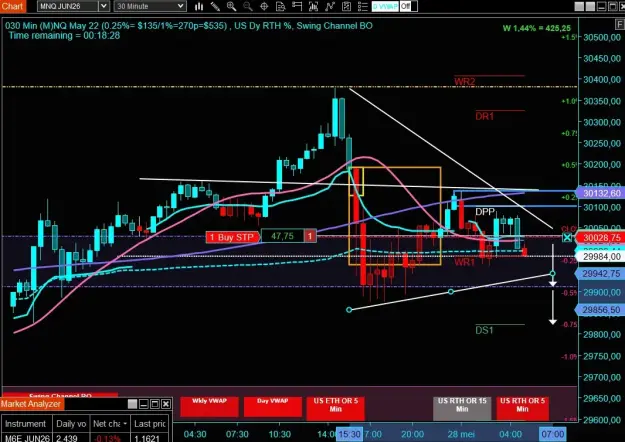Toggle the Day VWAP button
Image resolution: width=625 pixels, height=442 pixels.
[x=273, y=407]
